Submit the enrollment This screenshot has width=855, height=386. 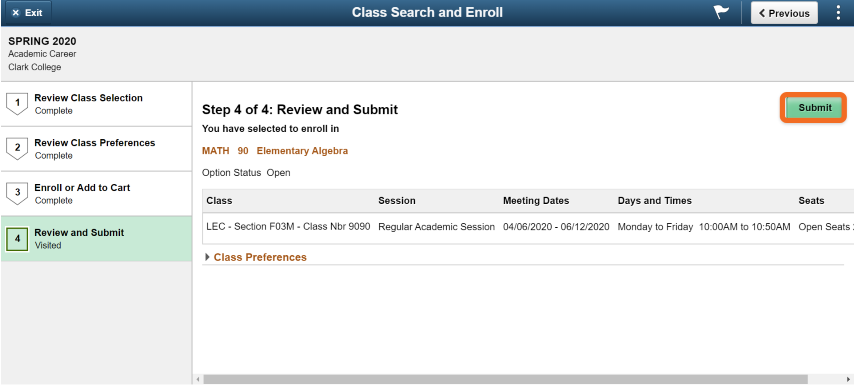tap(815, 107)
